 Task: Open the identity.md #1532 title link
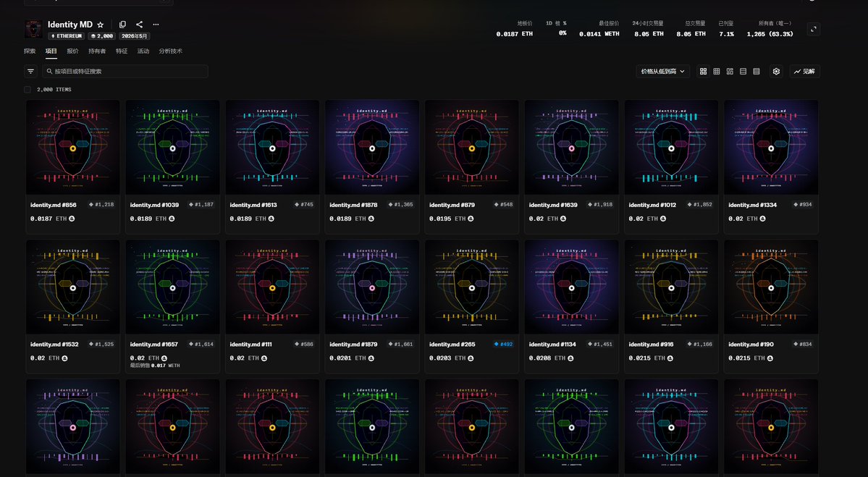[x=54, y=345]
